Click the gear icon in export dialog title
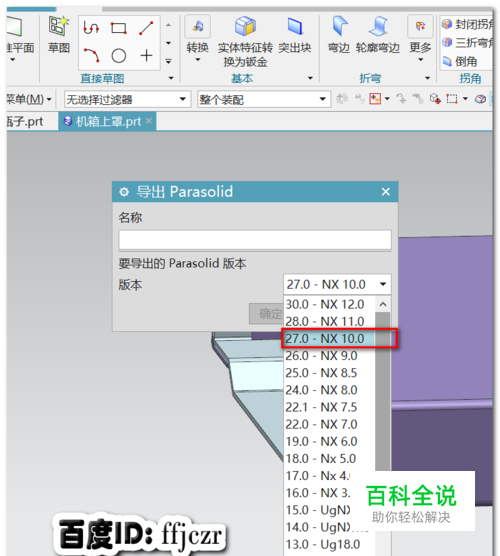This screenshot has width=500, height=556. (x=124, y=192)
